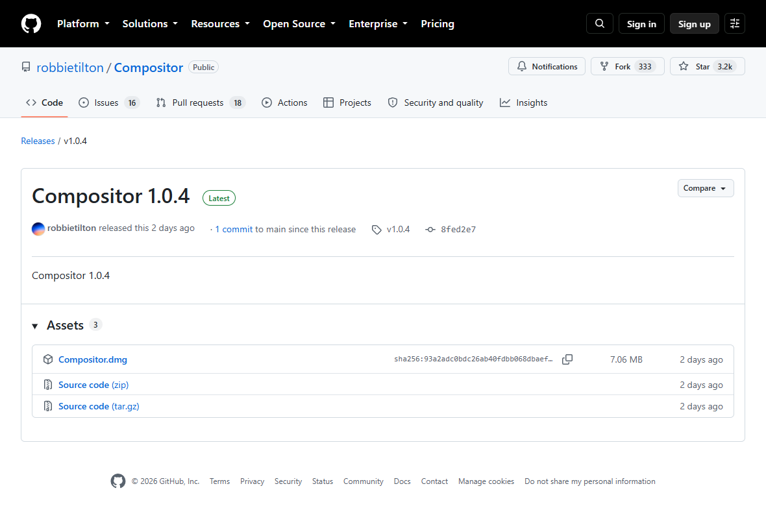Click the Public badge

point(203,67)
